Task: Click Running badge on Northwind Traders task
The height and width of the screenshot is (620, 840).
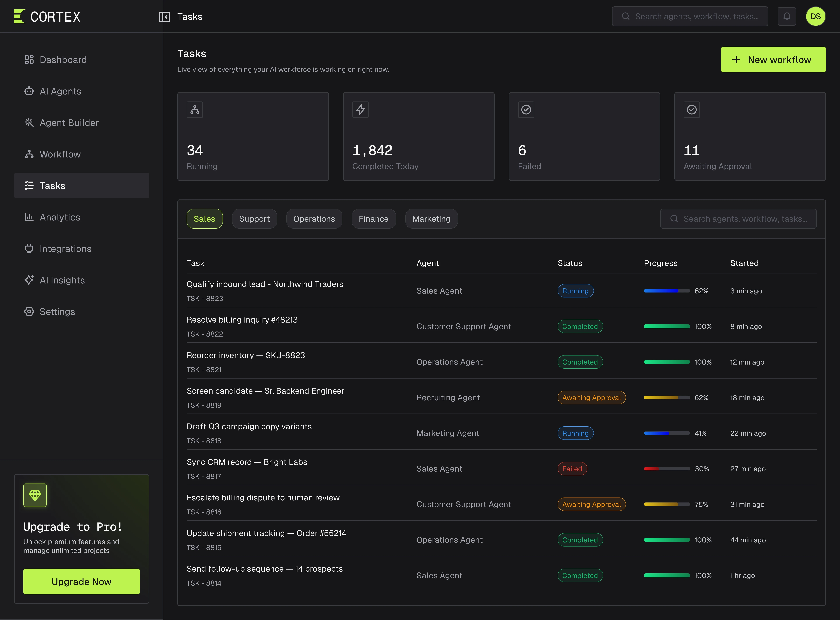Action: click(575, 291)
